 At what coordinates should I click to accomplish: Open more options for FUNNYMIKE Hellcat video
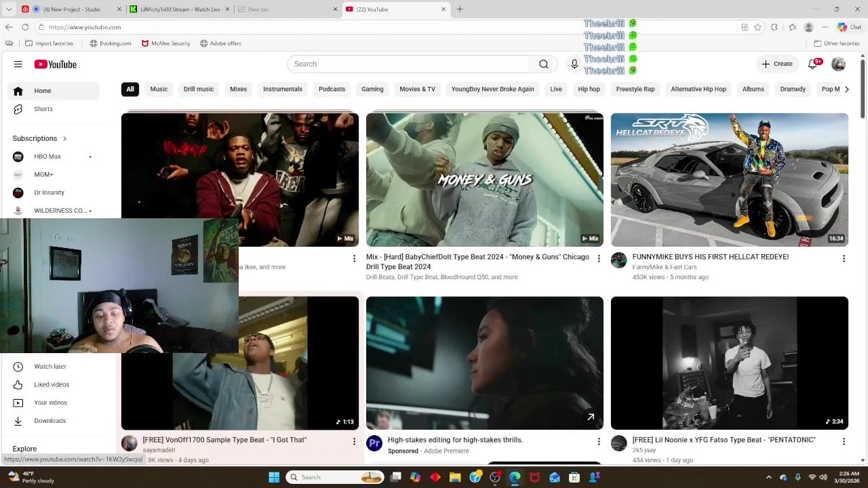pos(844,258)
